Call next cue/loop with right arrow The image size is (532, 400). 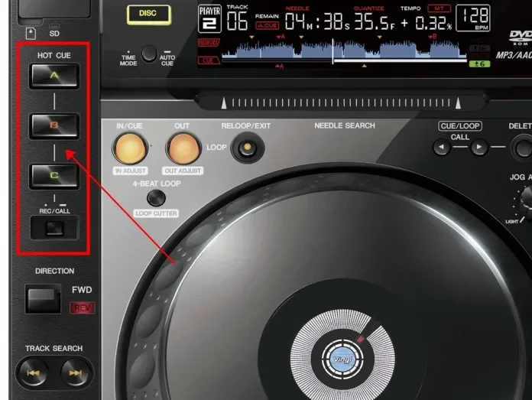(x=478, y=147)
